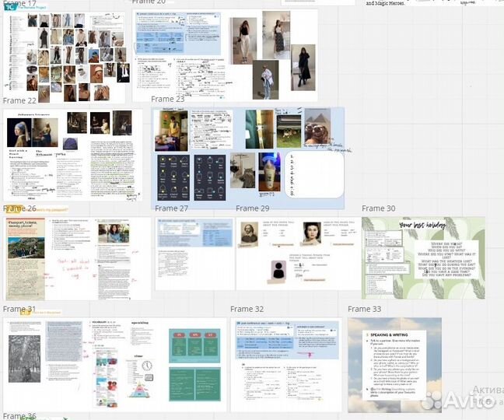Click the Frame 32 label
Image resolution: width=504 pixels, height=420 pixels.
[x=247, y=310]
